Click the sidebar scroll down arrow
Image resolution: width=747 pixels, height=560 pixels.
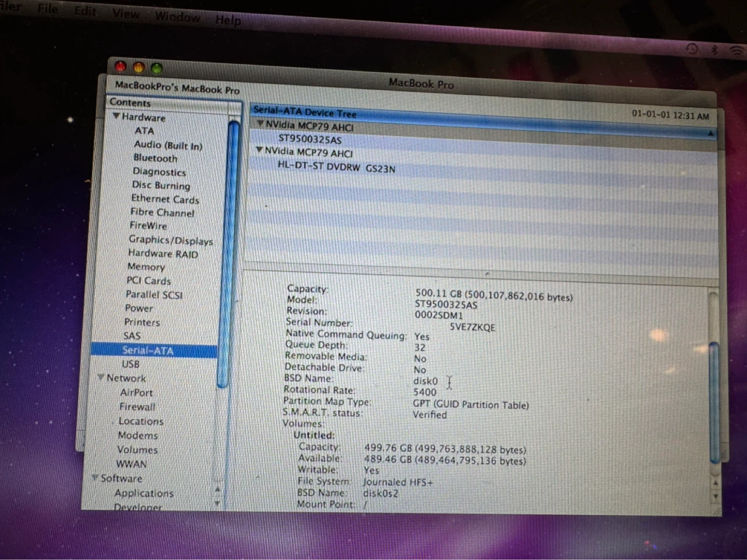pos(217,502)
